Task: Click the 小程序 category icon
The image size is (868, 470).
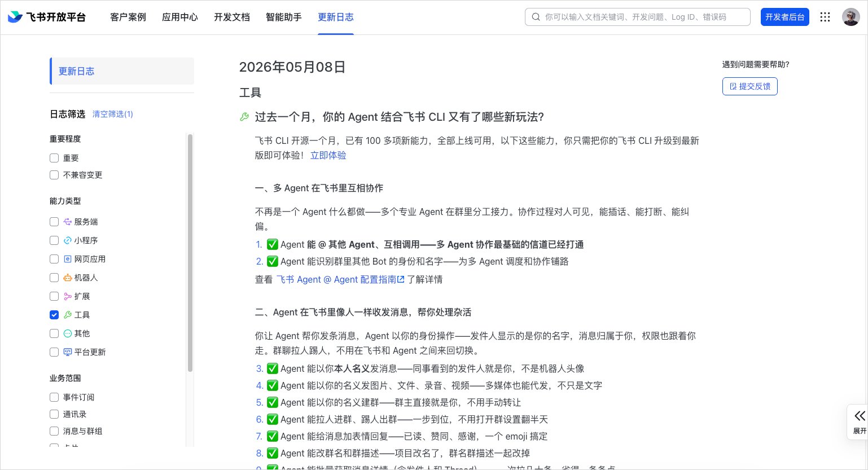Action: tap(68, 240)
